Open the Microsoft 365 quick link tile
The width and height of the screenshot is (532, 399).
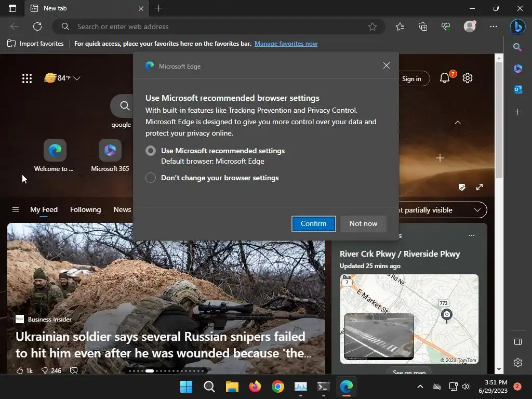coord(110,155)
